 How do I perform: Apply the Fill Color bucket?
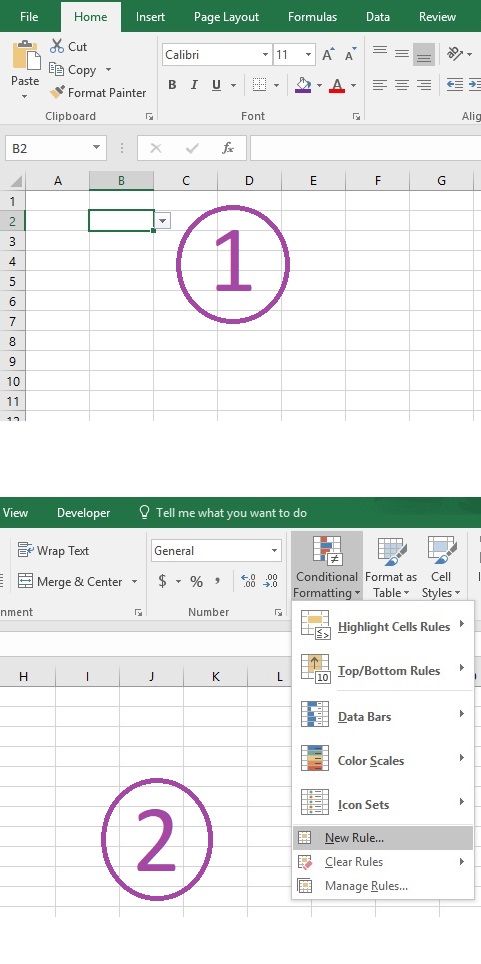point(303,85)
